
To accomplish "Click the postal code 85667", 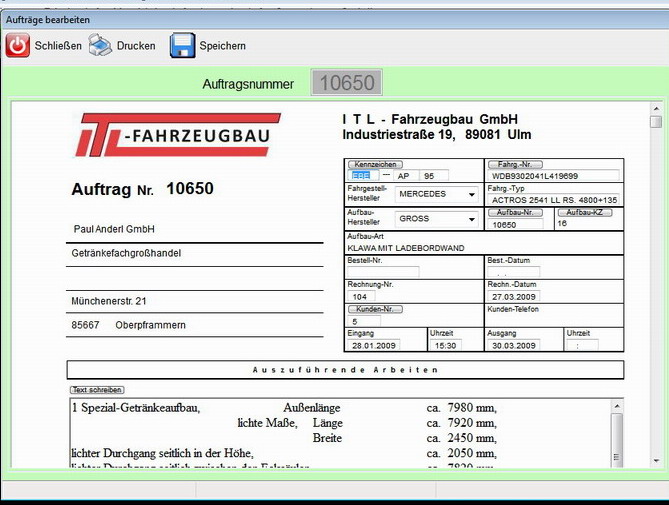I will point(85,325).
